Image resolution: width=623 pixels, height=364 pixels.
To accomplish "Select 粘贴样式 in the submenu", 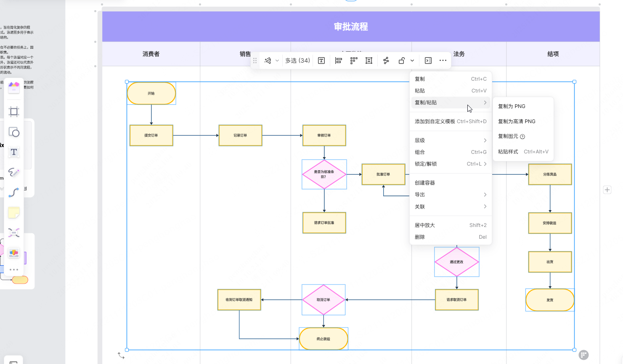I will pos(523,152).
